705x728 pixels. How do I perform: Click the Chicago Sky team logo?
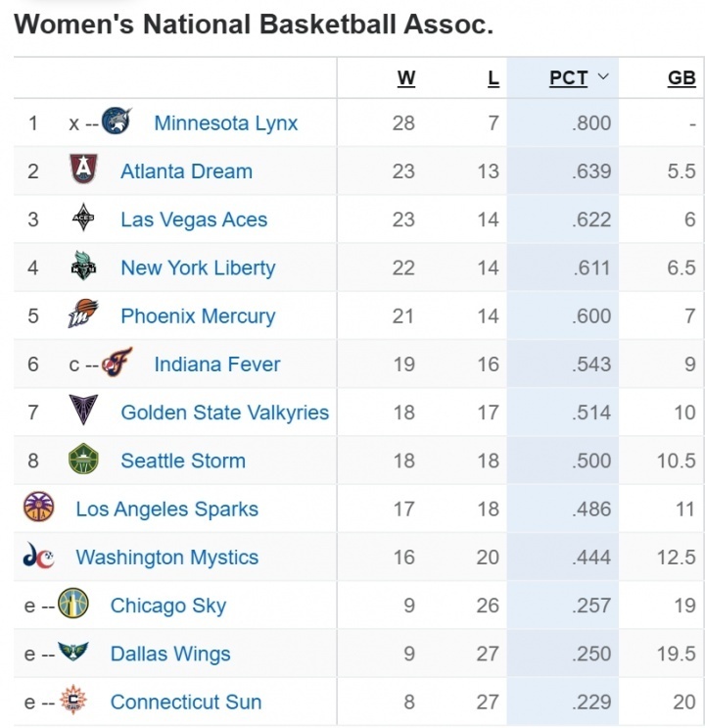[73, 605]
